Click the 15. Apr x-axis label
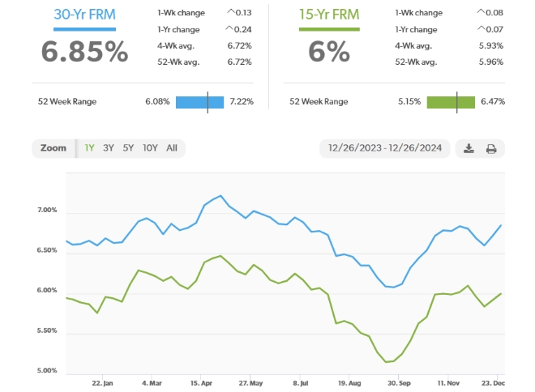Viewport: 535px width, 392px height. [201, 383]
